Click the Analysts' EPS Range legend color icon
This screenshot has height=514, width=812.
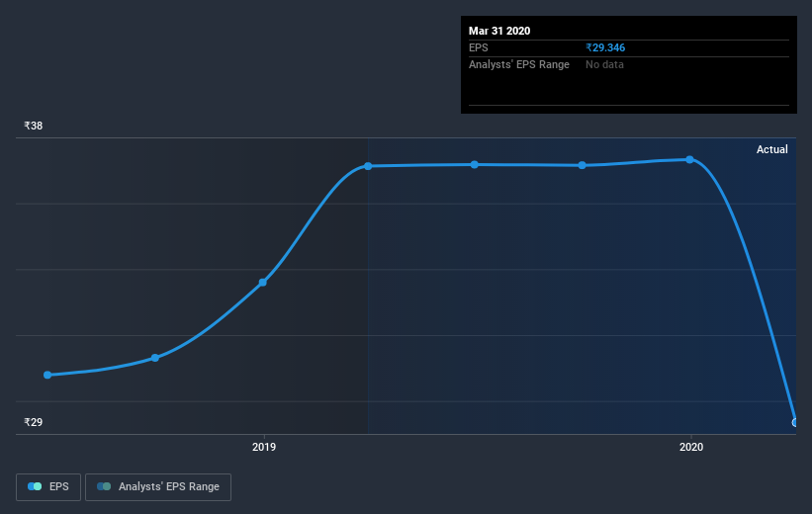coord(104,486)
